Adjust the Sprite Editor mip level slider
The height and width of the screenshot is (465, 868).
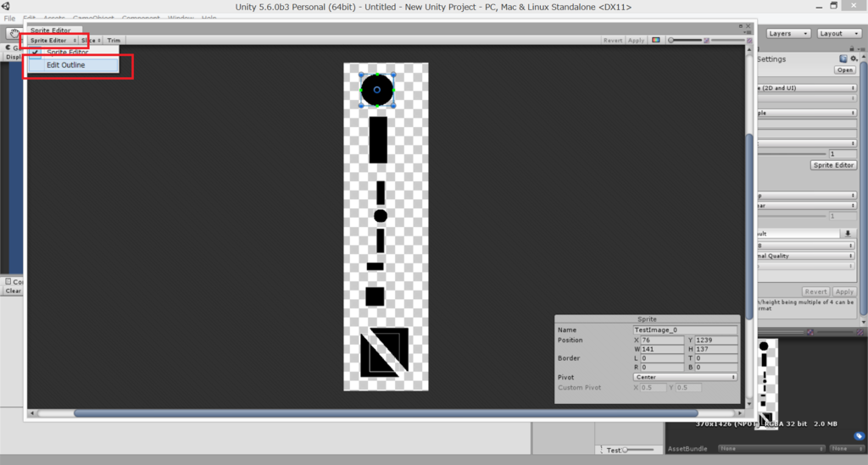pyautogui.click(x=727, y=41)
